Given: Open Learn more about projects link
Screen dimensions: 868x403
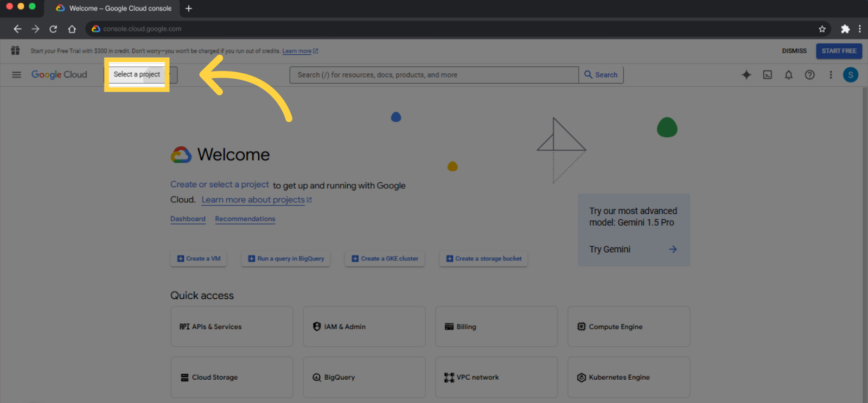Looking at the screenshot, I should point(257,200).
